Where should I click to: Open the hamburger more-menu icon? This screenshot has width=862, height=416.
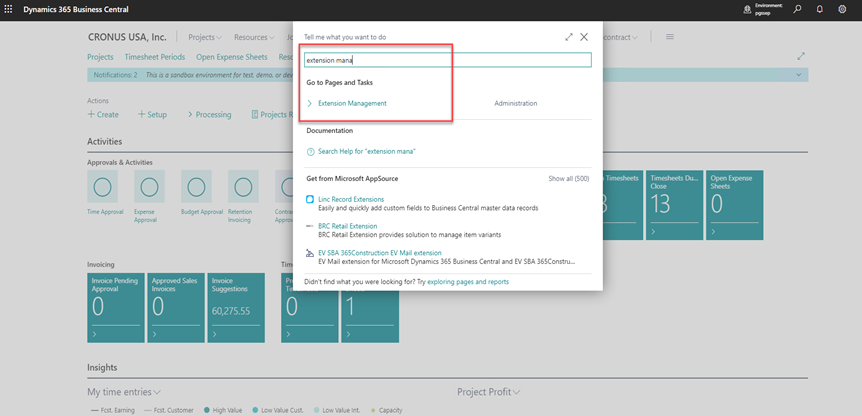coord(670,37)
